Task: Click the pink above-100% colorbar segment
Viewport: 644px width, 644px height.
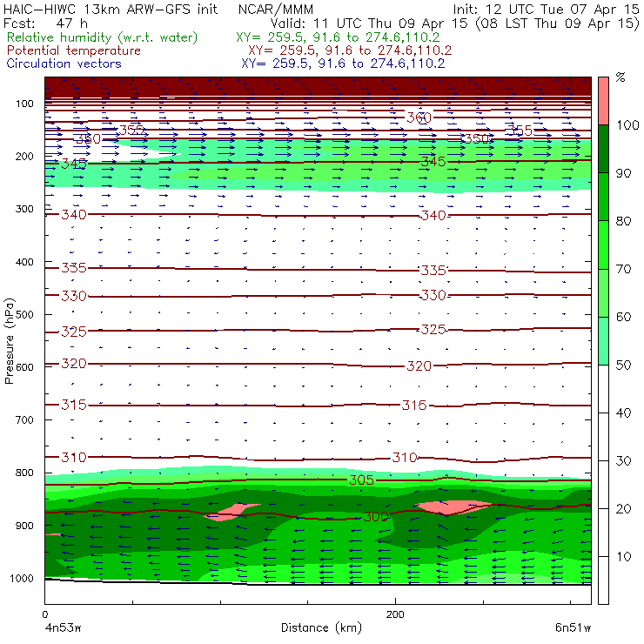Action: click(603, 101)
